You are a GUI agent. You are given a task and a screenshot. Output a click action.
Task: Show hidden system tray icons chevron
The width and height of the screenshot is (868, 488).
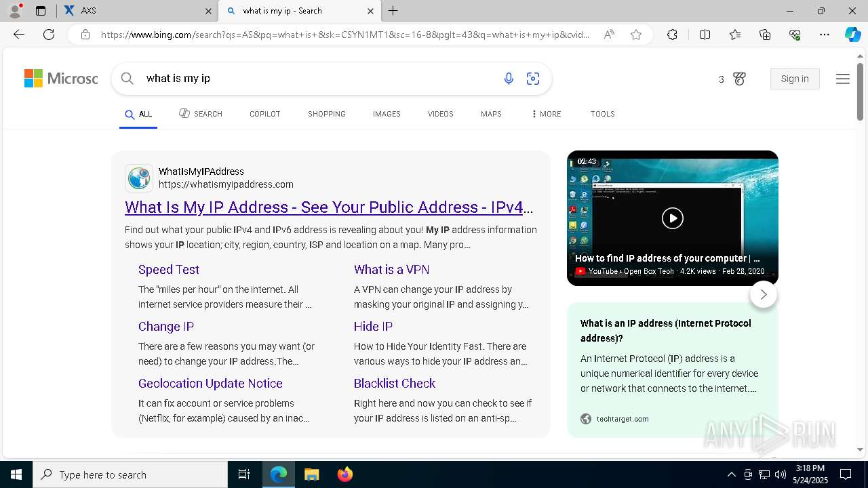click(731, 474)
